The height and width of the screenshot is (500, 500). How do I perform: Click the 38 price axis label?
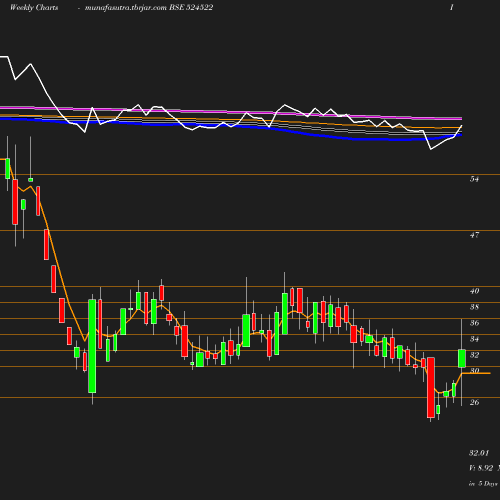[474, 307]
